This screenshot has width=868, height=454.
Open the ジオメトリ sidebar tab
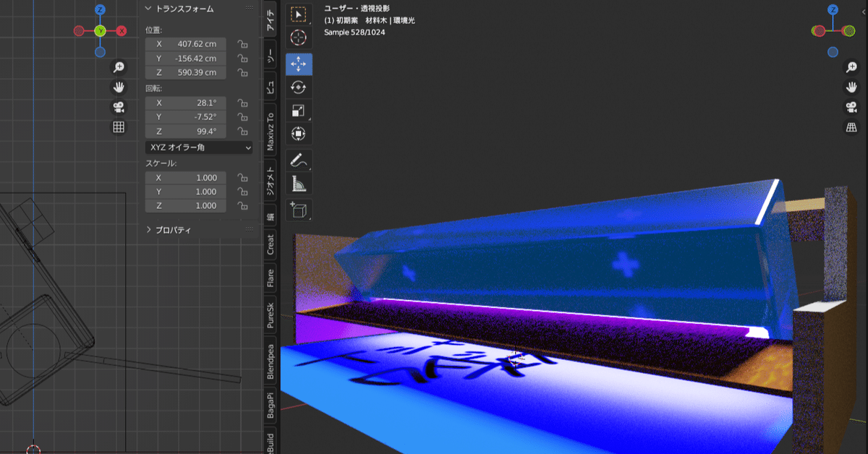[x=270, y=181]
